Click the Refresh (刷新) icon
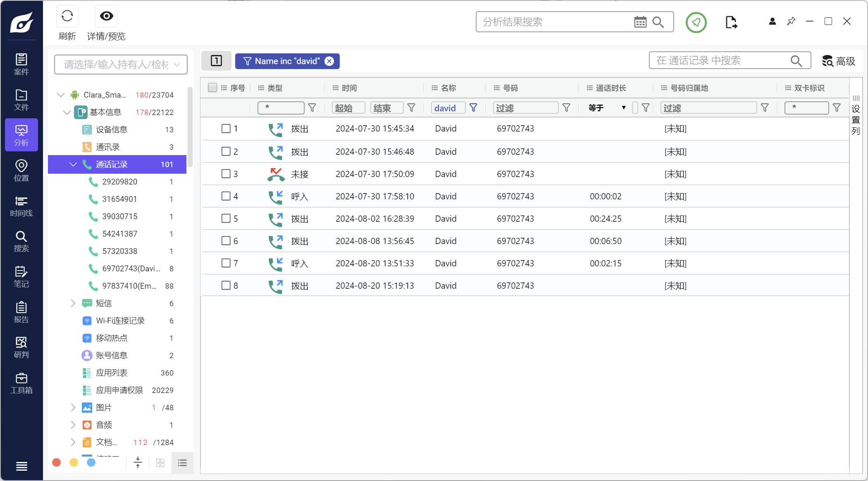 point(67,16)
